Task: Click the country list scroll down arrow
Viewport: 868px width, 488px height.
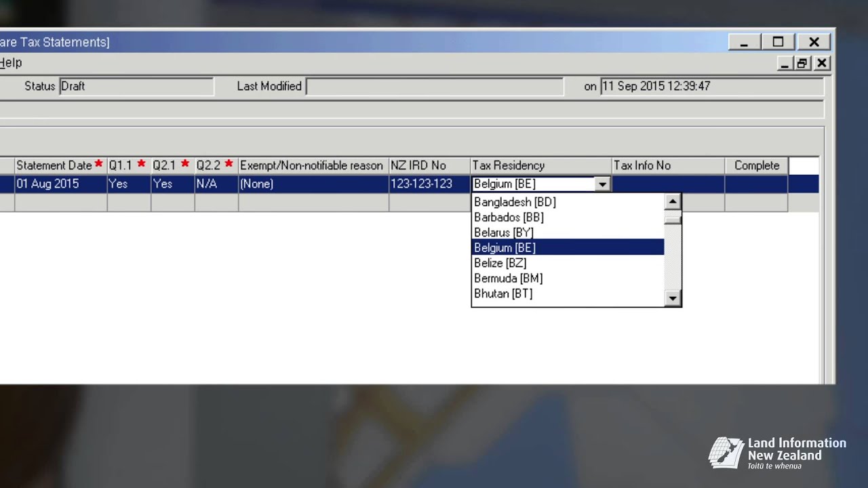Action: [672, 298]
